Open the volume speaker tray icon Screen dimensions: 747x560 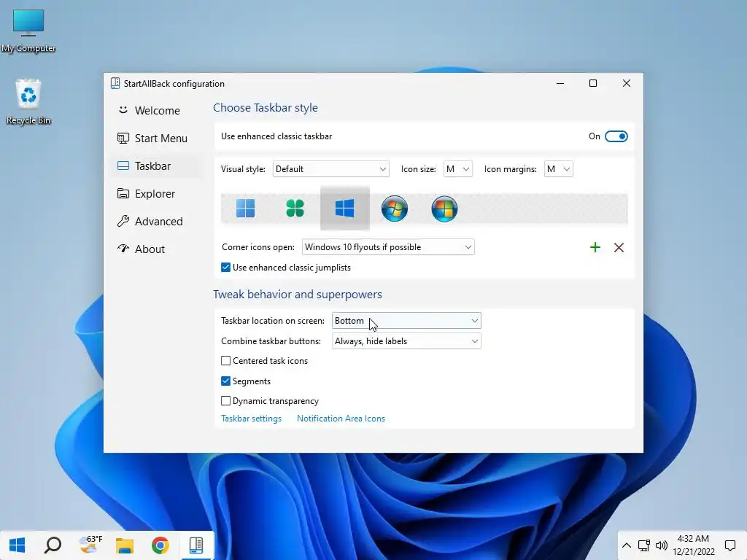pos(661,545)
